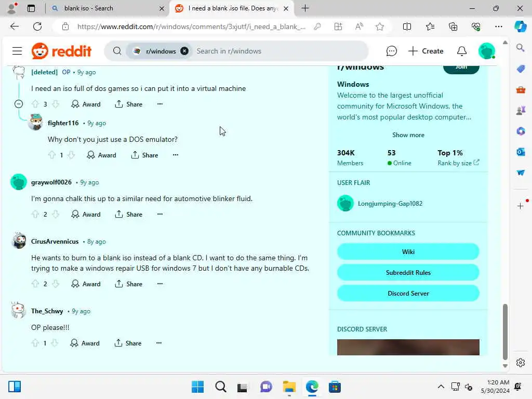This screenshot has height=399, width=532.
Task: Add this page to favorites star
Action: pyautogui.click(x=380, y=26)
